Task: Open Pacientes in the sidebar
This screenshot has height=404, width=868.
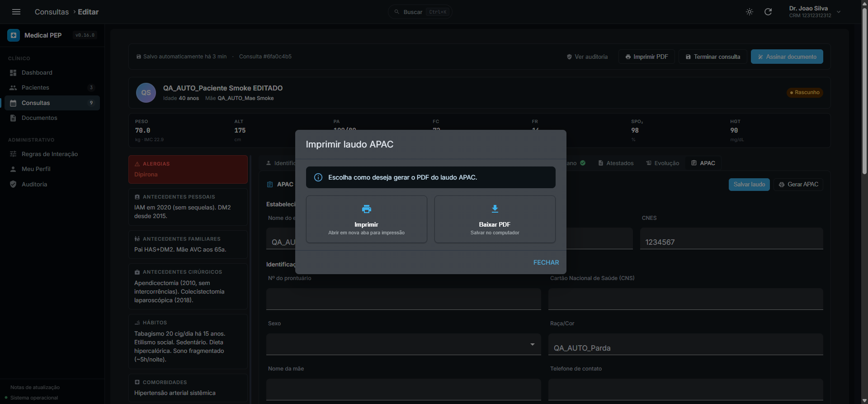Action: tap(52, 87)
